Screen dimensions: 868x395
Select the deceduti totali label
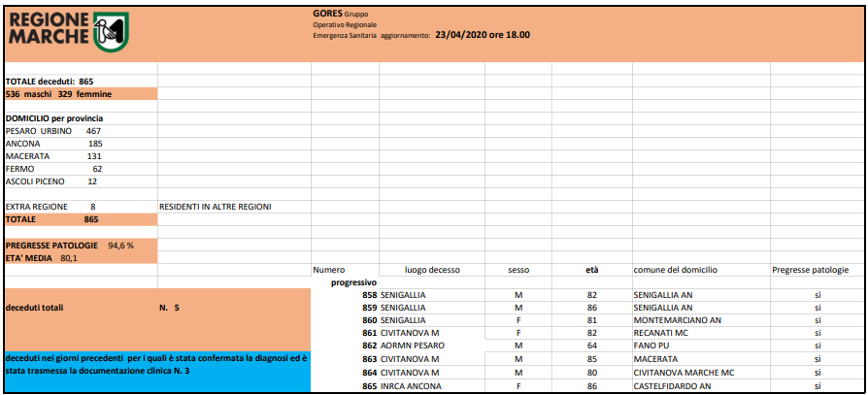pyautogui.click(x=34, y=308)
